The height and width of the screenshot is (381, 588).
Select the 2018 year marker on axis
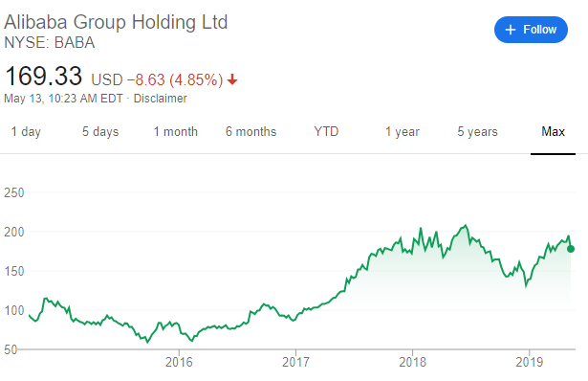click(x=412, y=362)
